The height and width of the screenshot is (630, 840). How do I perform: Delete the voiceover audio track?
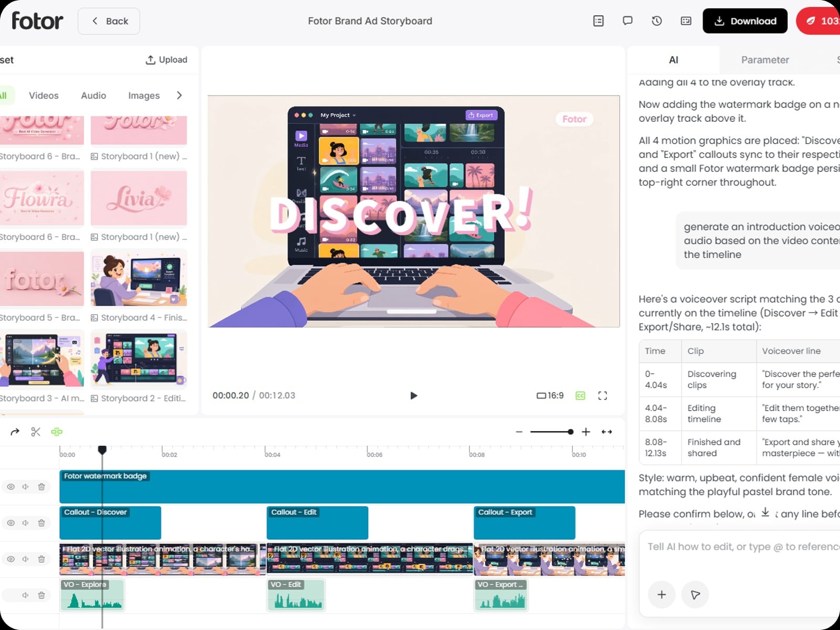pyautogui.click(x=41, y=595)
